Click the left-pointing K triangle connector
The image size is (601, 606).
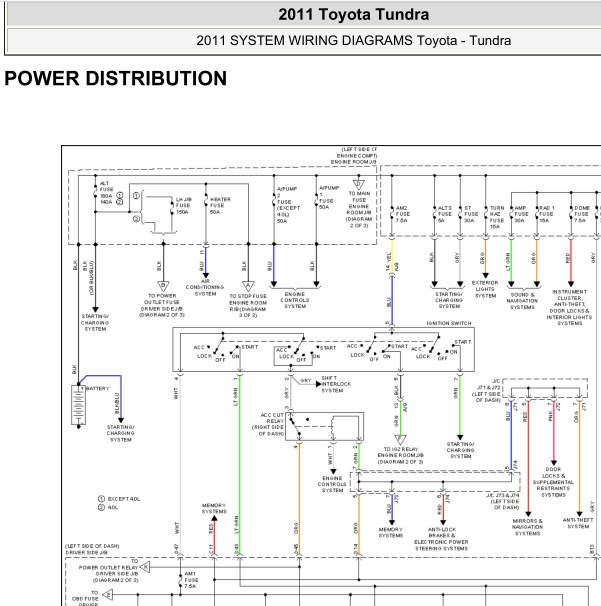tap(145, 567)
